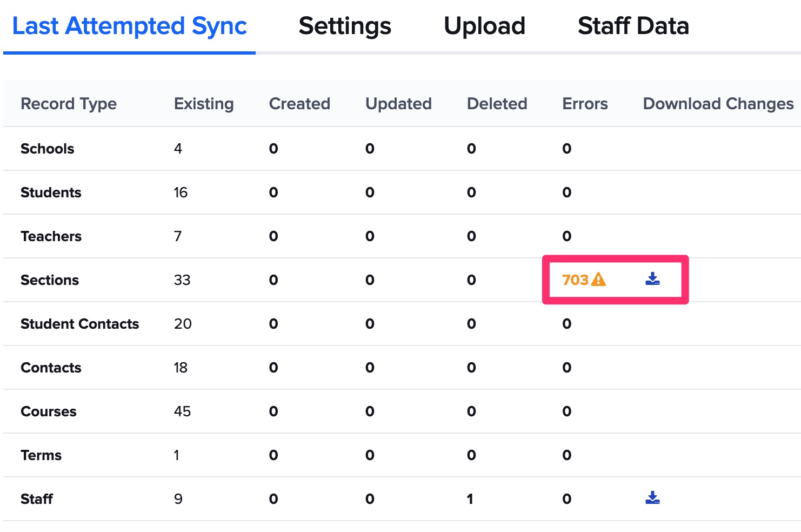Click the 703 errors link for Sections
Screen dimensions: 801x532
[576, 280]
